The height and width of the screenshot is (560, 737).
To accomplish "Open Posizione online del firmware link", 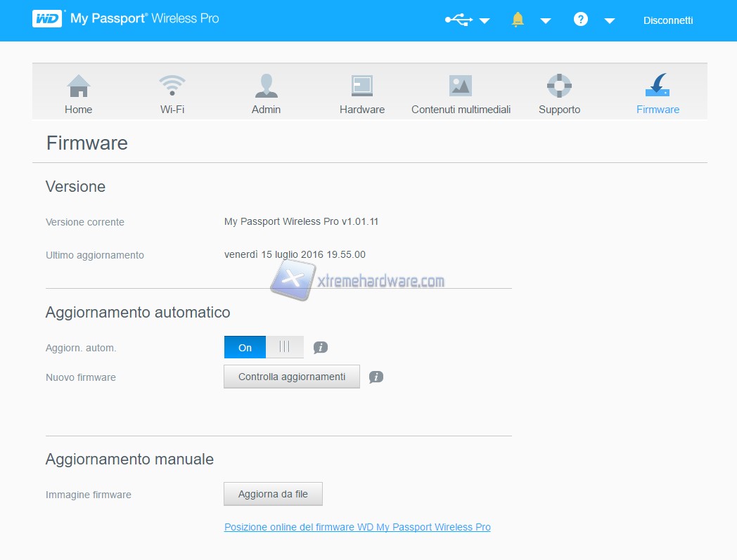I will (x=357, y=527).
